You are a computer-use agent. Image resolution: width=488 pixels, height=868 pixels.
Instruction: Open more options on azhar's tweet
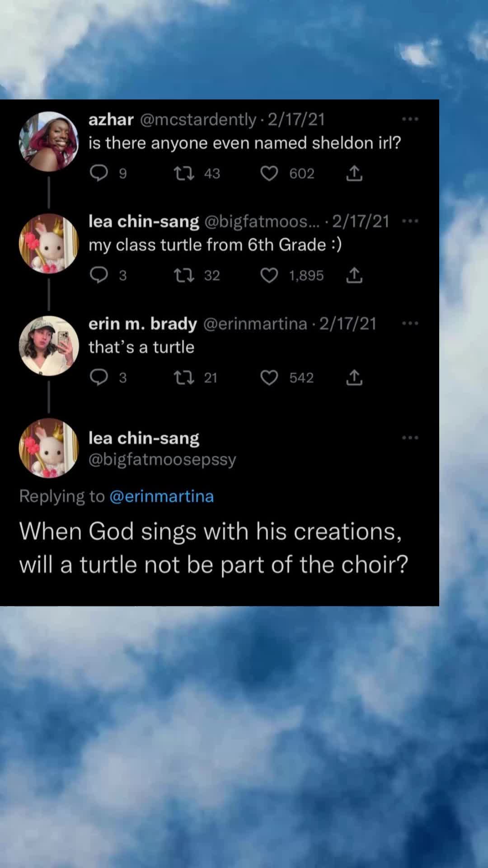[x=410, y=119]
